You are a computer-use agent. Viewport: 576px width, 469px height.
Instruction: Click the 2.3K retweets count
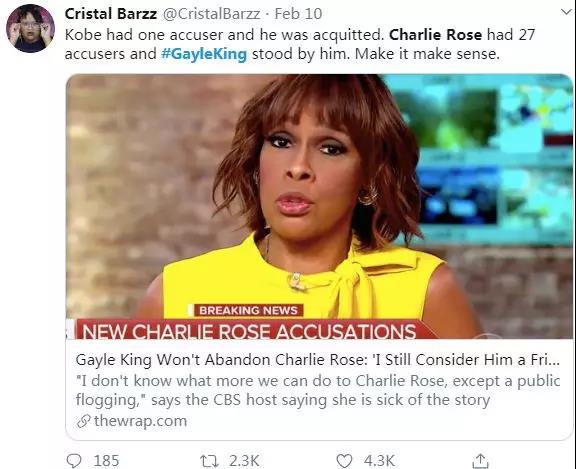244,461
